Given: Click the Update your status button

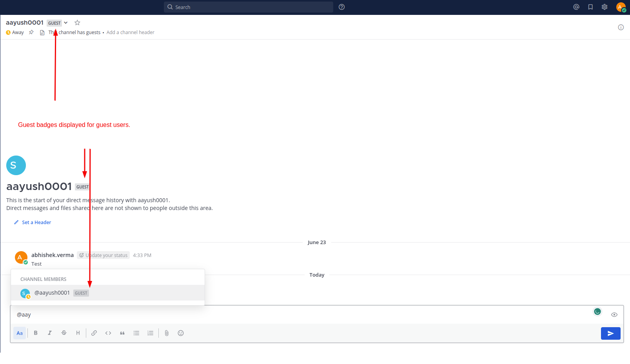Looking at the screenshot, I should (103, 255).
